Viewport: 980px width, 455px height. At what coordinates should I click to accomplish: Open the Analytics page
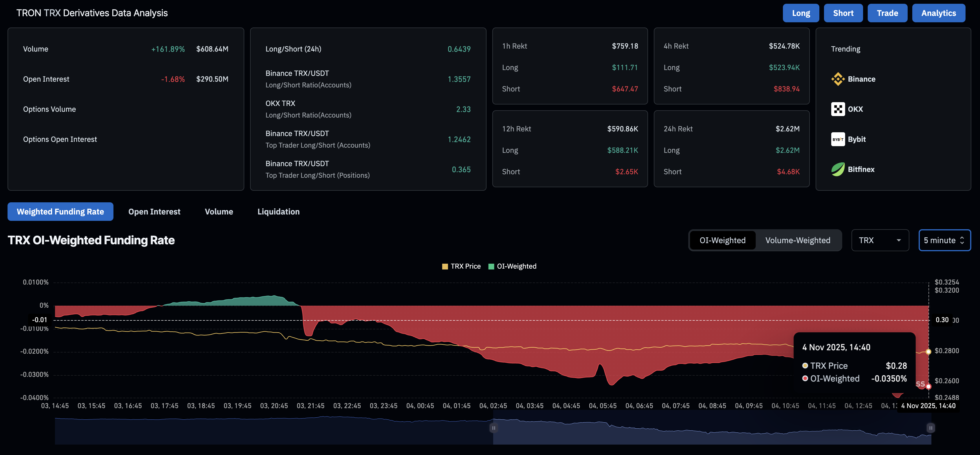tap(938, 12)
